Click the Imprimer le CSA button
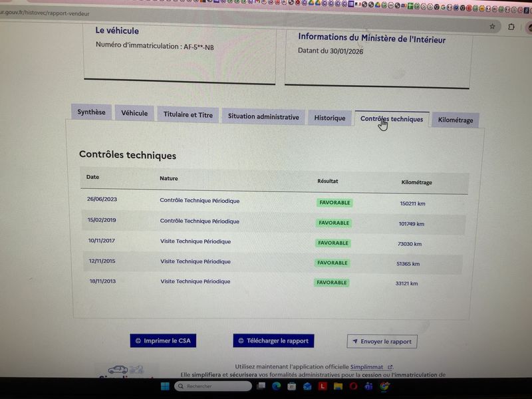The image size is (532, 399). pyautogui.click(x=163, y=340)
